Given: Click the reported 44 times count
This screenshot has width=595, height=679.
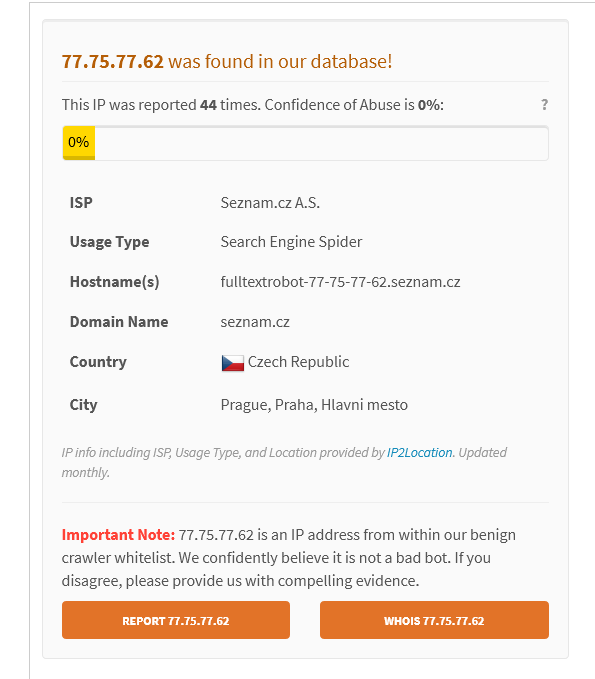Looking at the screenshot, I should pos(208,105).
